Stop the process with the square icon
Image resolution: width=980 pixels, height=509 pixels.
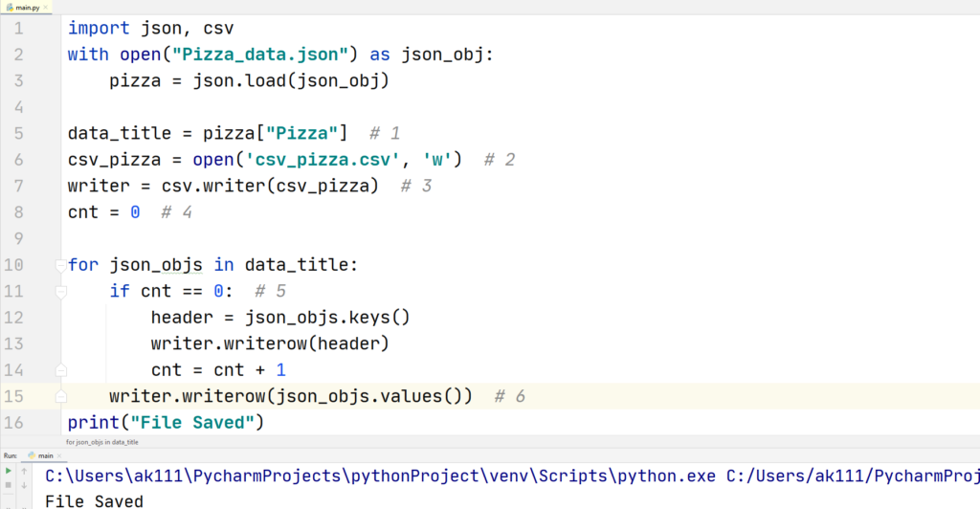tap(8, 485)
